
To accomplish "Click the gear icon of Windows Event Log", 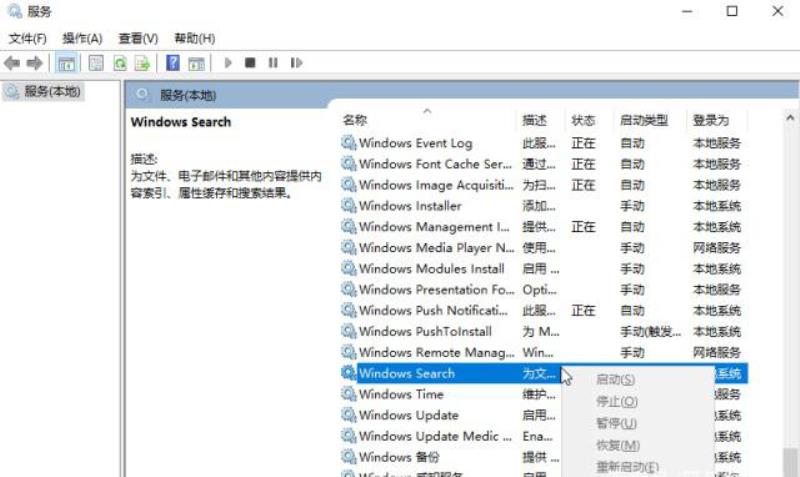I will [x=348, y=143].
